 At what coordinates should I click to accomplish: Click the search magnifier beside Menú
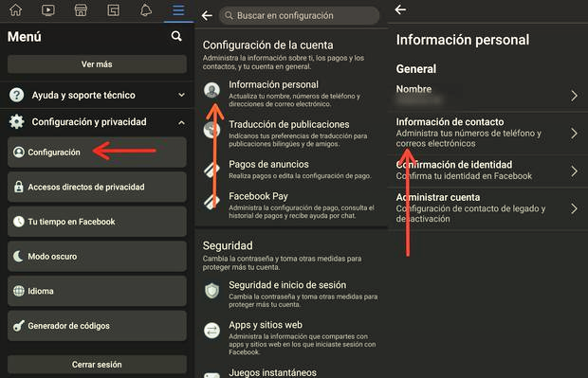tap(176, 36)
